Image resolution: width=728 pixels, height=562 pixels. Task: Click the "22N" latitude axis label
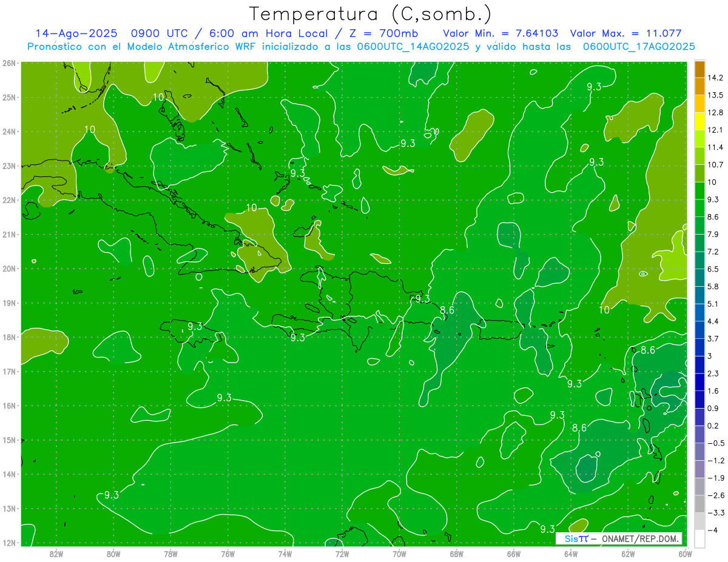[x=8, y=200]
